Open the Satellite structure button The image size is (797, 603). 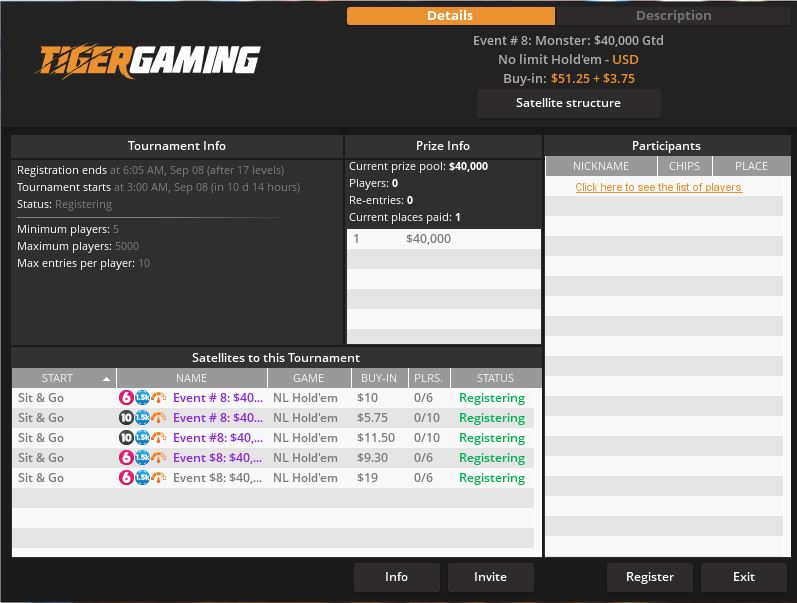[568, 103]
